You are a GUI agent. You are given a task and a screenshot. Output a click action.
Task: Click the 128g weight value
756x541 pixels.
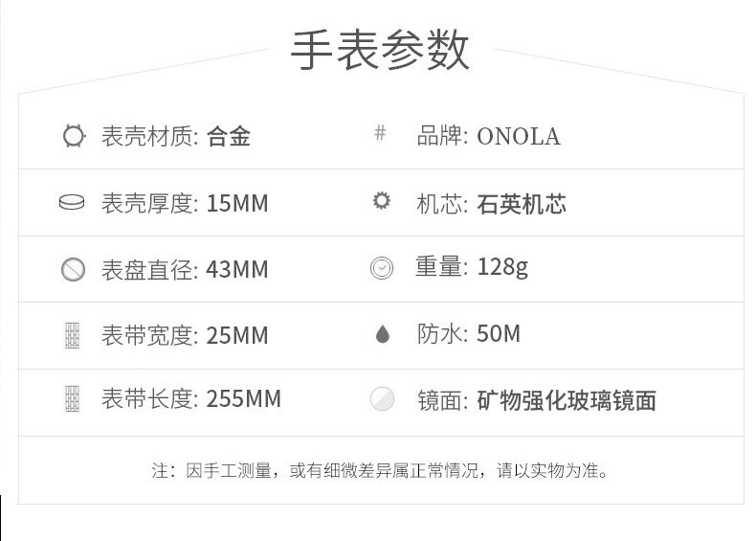point(502,267)
